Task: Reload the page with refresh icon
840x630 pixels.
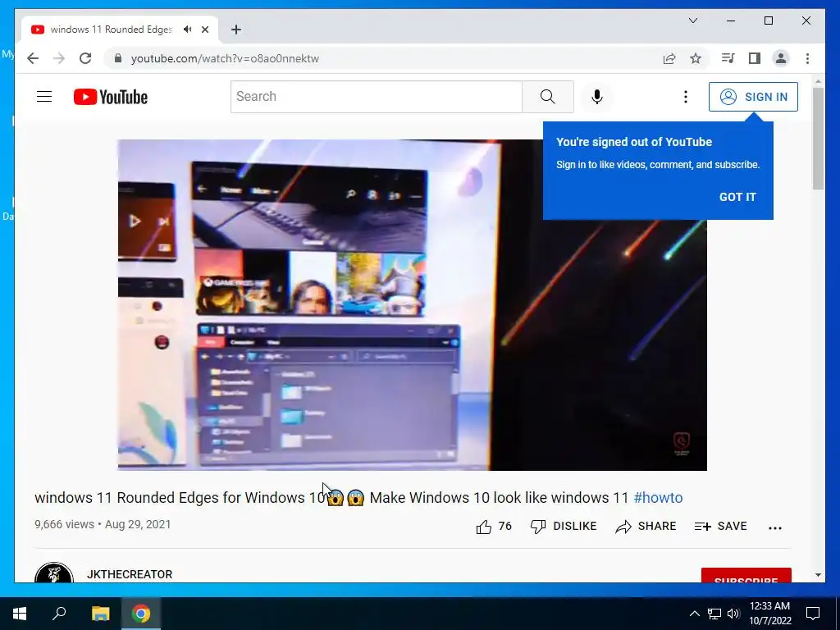Action: coord(85,58)
